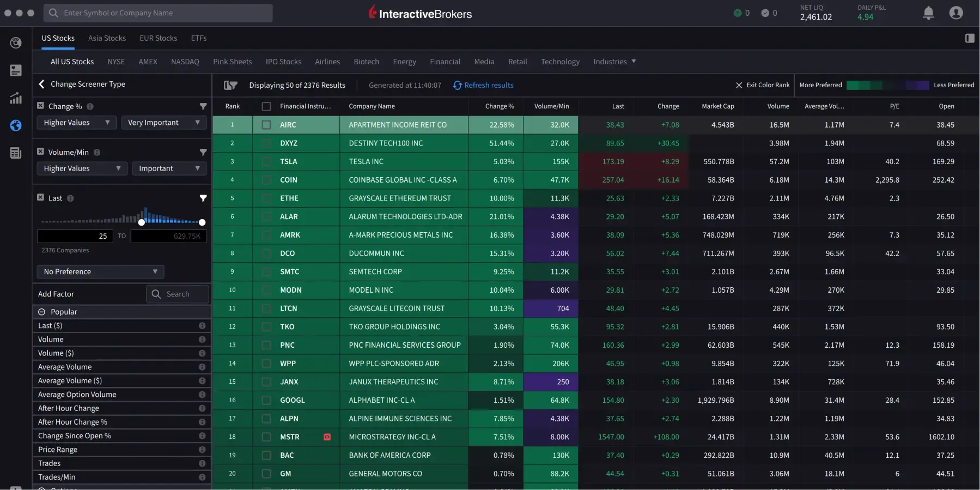980x490 pixels.
Task: Toggle the side panel layout icon at top right
Action: pos(970,38)
